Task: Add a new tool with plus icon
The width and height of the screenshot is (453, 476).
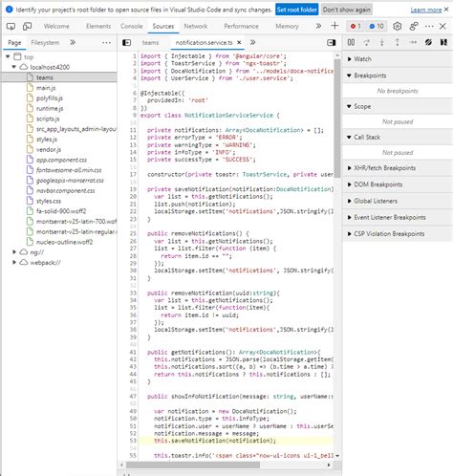Action: 334,26
